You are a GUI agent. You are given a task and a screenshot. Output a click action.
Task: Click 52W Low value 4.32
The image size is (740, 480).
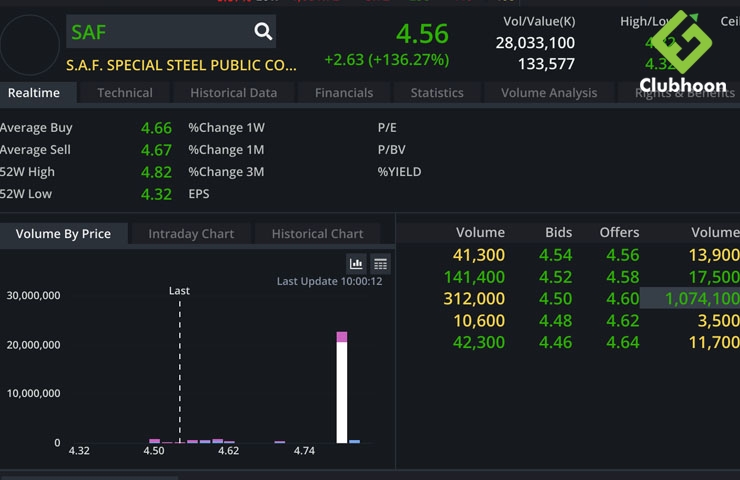[x=156, y=194]
